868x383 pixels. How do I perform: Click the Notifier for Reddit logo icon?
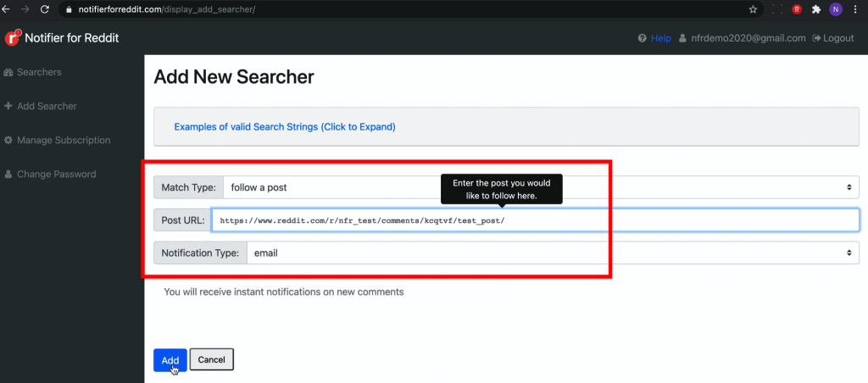point(13,37)
